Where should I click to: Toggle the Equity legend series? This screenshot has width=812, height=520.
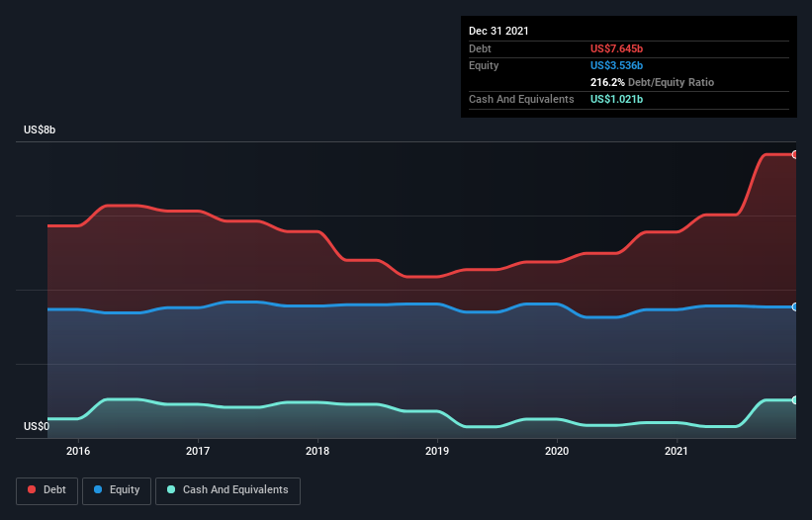pyautogui.click(x=117, y=490)
